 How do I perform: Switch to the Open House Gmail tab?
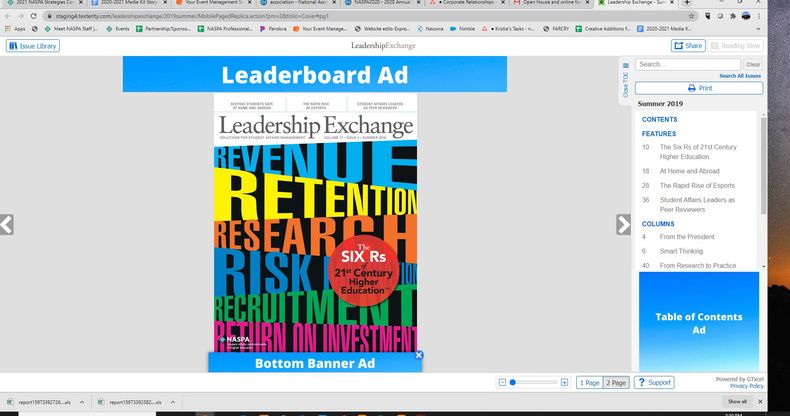click(x=551, y=3)
